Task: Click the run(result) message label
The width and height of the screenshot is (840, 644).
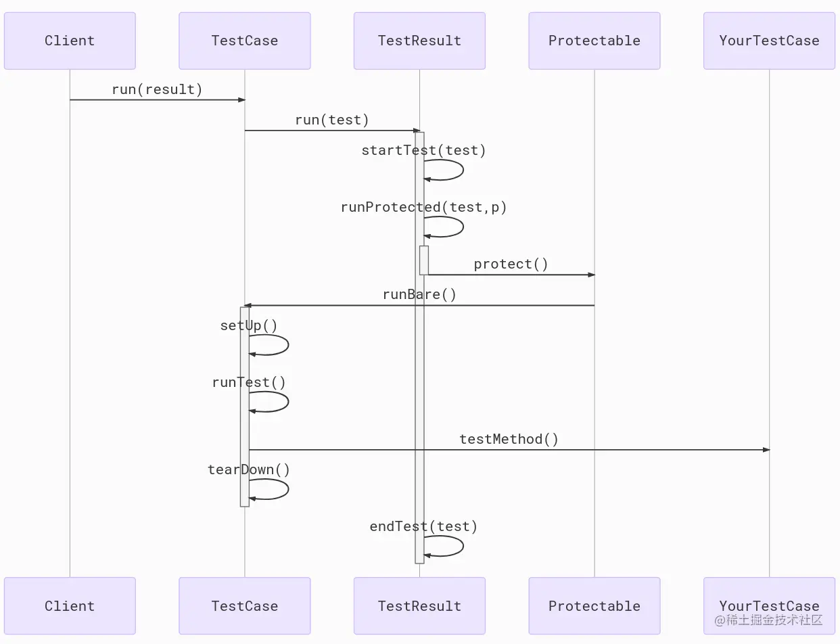Action: pos(157,89)
